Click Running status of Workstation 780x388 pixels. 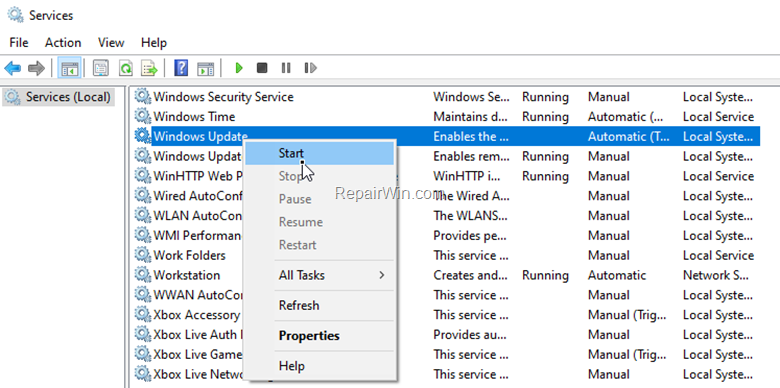(545, 275)
